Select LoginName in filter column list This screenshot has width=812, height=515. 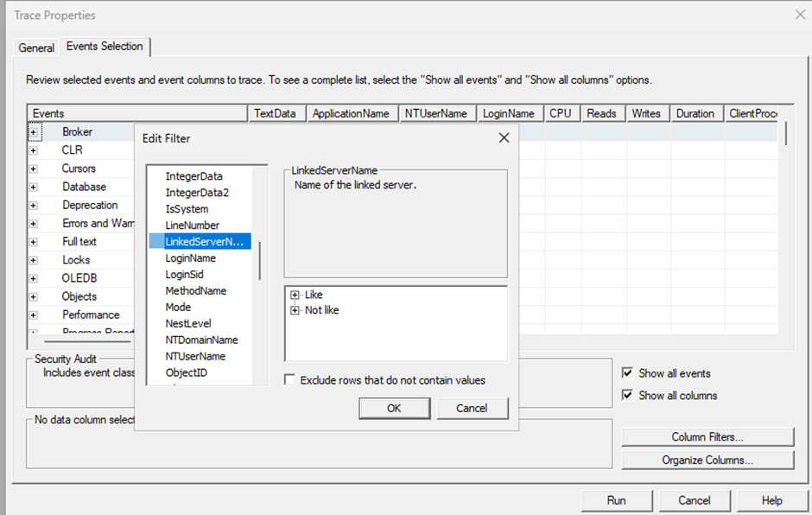pyautogui.click(x=191, y=258)
